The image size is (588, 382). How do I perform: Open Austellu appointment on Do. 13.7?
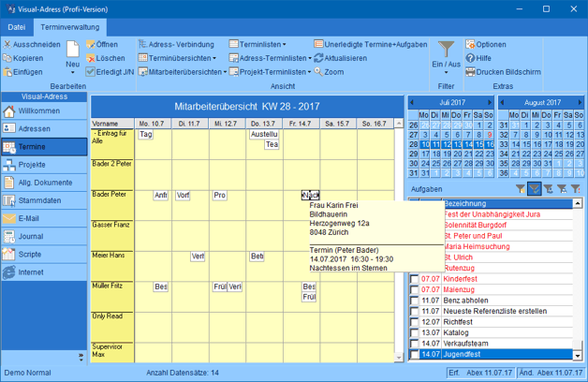(x=264, y=134)
